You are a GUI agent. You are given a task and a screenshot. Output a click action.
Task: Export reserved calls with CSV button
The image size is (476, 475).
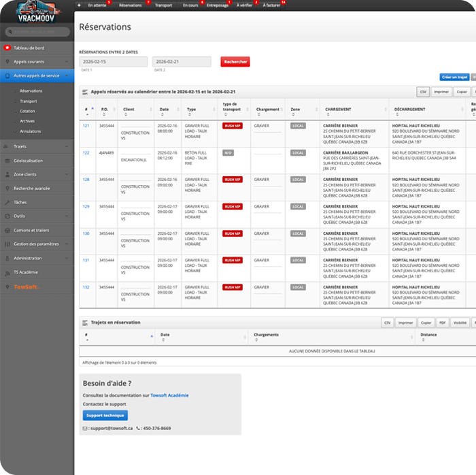(x=423, y=92)
